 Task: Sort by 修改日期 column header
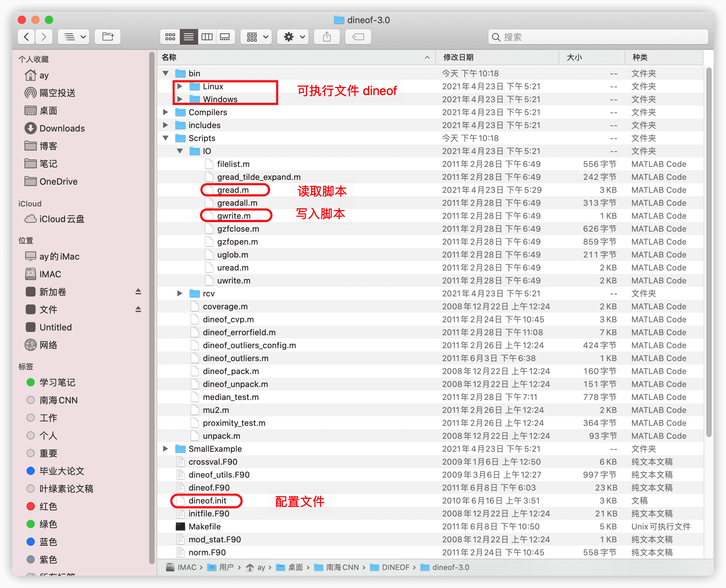pos(458,57)
